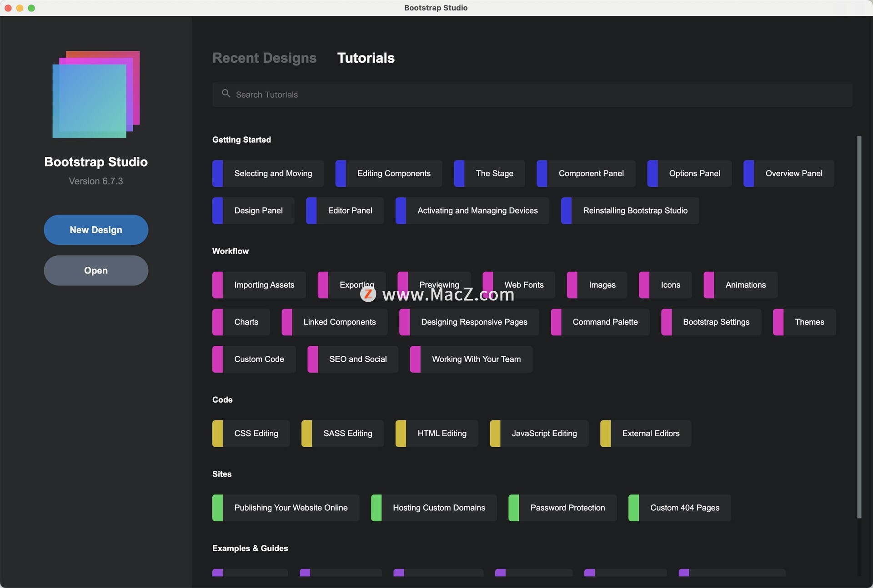Open Reinstalling Bootstrap Studio tutorial
This screenshot has height=588, width=873.
click(630, 211)
